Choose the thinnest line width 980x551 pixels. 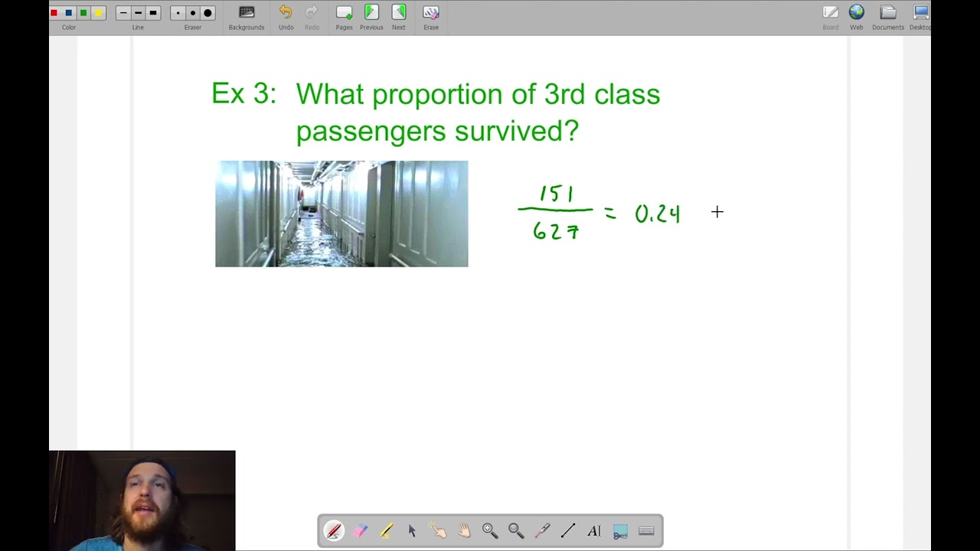point(123,13)
